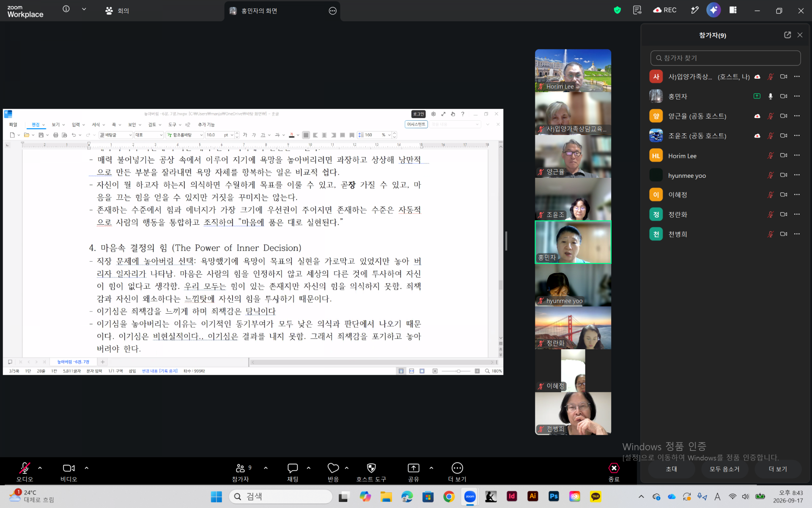812x508 pixels.
Task: Click 더 보기 button in participants panel
Action: tap(778, 469)
